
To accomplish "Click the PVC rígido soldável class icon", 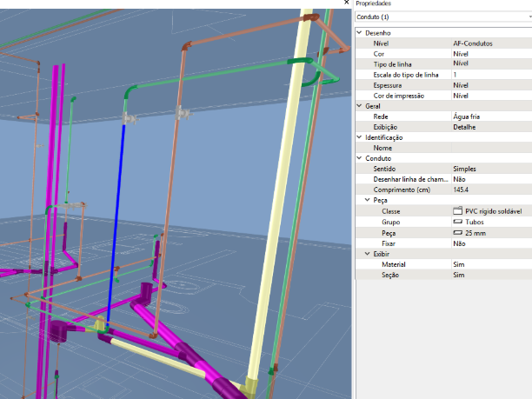I will (458, 211).
